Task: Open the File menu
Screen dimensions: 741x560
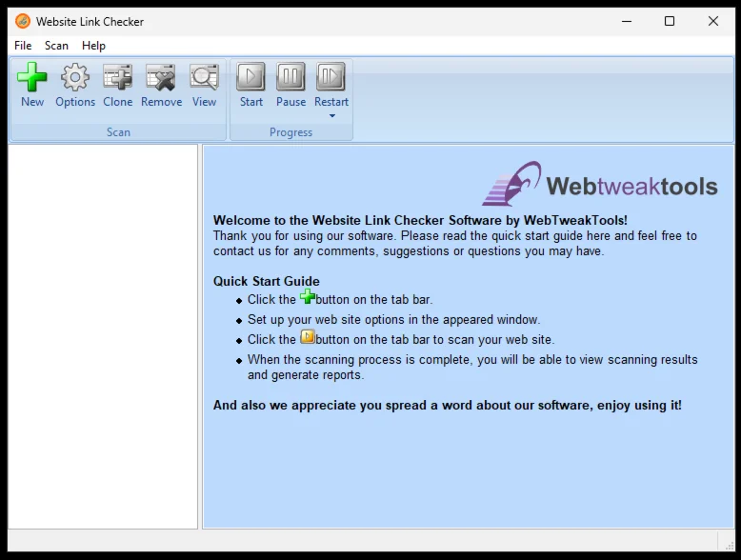Action: [23, 46]
